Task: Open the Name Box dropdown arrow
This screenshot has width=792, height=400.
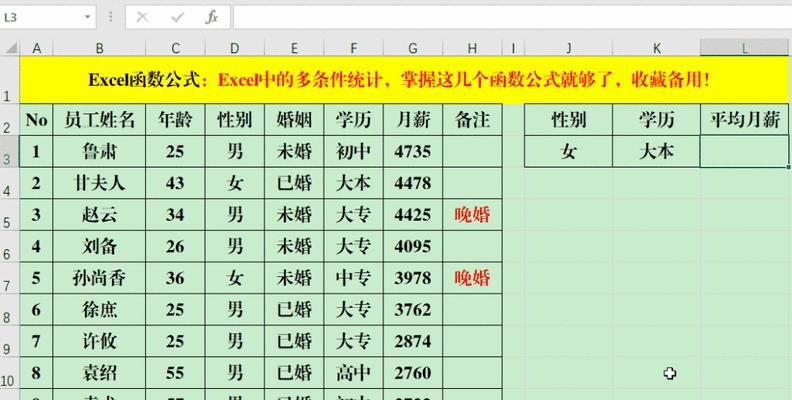Action: [87, 18]
